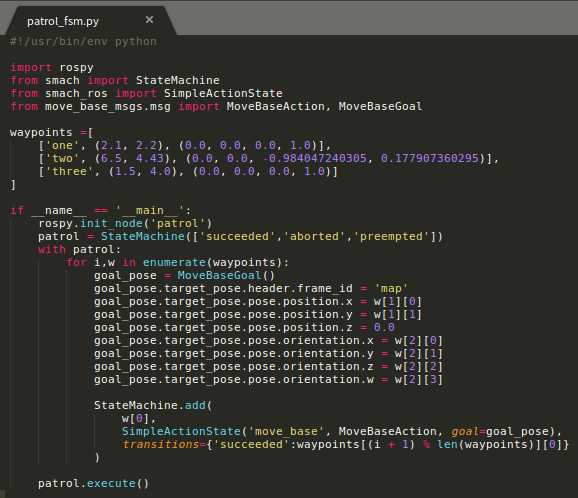This screenshot has width=578, height=498.
Task: Click the orientation.z assignment line
Action: tap(268, 366)
